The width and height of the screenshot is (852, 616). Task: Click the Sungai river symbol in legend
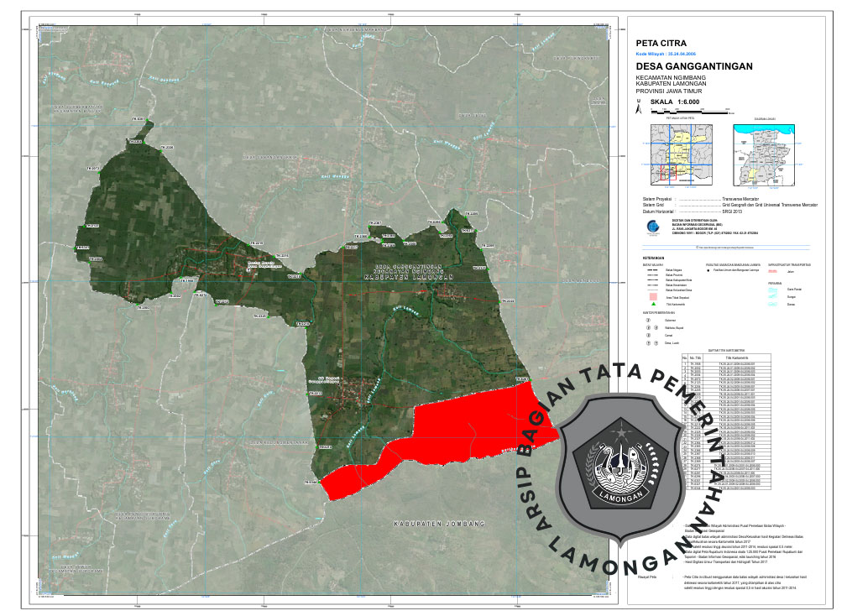[774, 296]
